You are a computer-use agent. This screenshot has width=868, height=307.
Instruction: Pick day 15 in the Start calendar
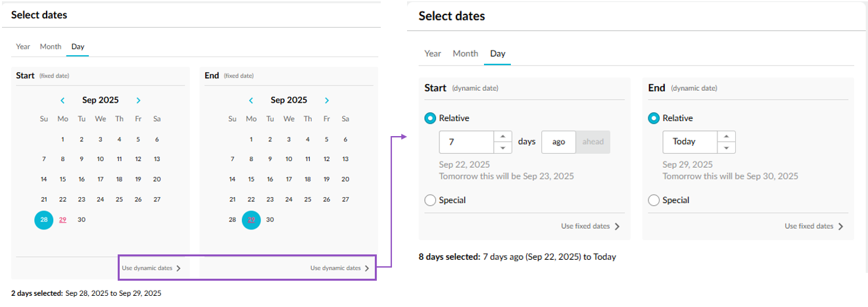pos(62,179)
